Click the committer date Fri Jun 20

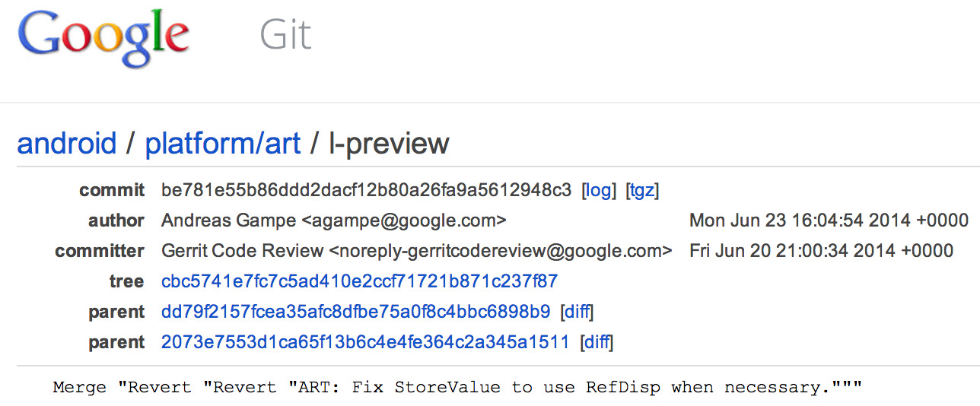click(x=821, y=251)
